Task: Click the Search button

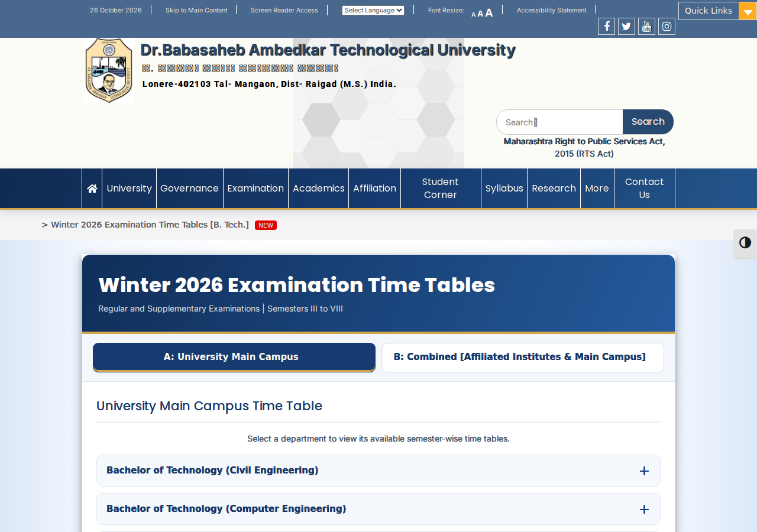Action: point(648,122)
